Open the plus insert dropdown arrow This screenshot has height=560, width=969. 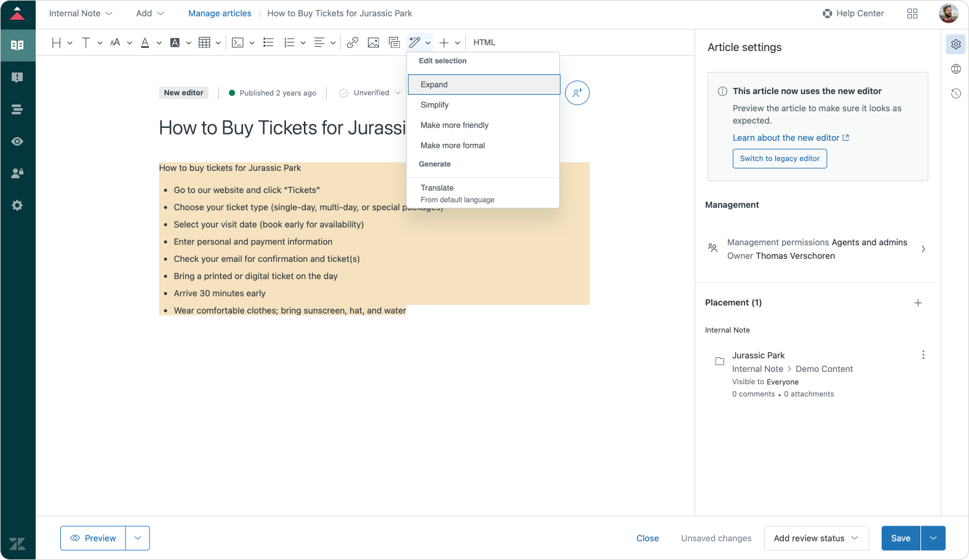click(x=458, y=43)
